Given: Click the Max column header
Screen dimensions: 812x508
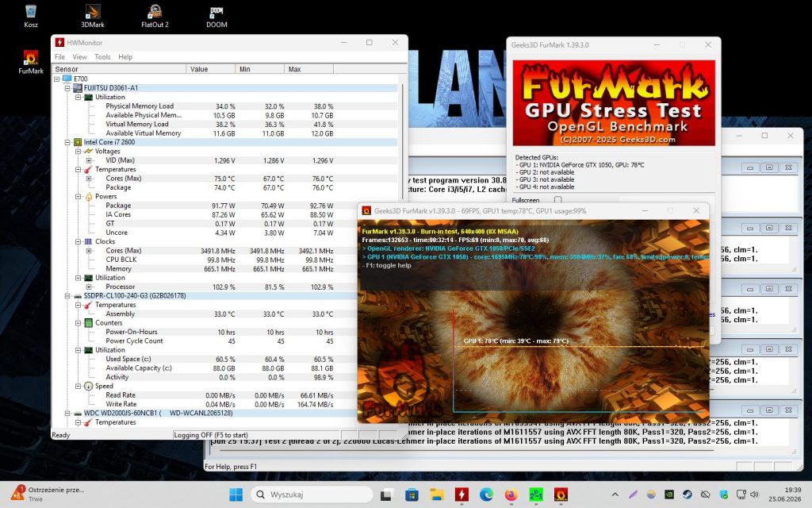Looking at the screenshot, I should 309,69.
